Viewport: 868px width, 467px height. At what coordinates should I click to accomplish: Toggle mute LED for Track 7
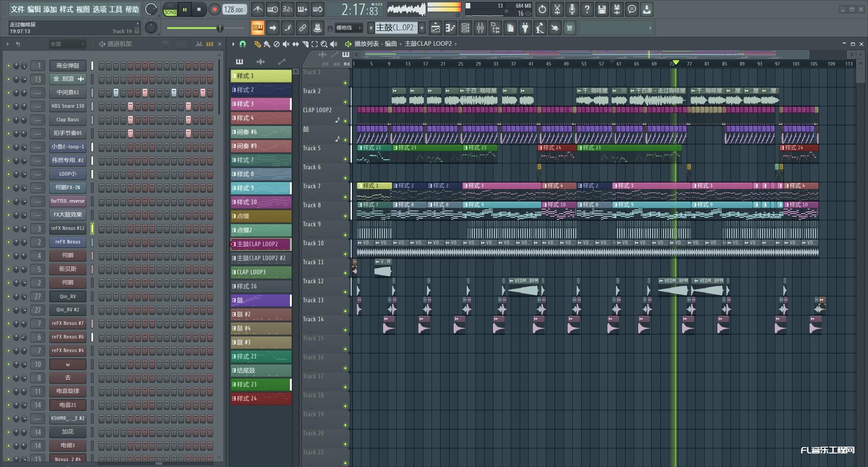point(346,197)
